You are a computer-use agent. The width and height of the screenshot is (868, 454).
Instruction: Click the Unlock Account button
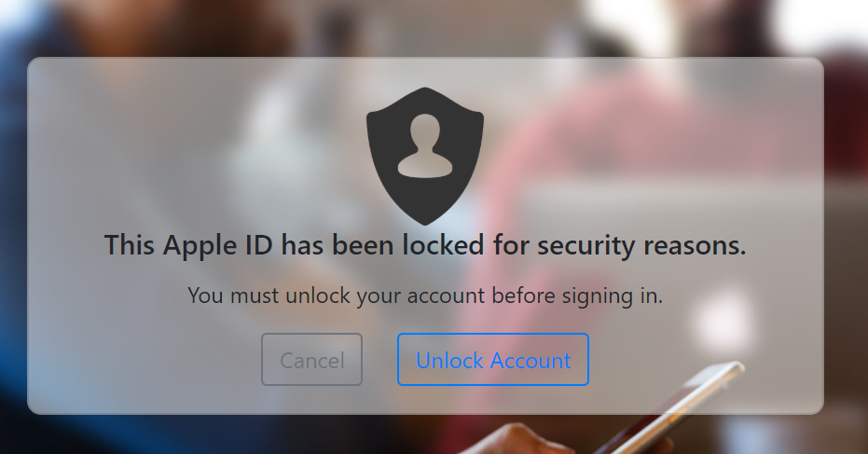[492, 359]
